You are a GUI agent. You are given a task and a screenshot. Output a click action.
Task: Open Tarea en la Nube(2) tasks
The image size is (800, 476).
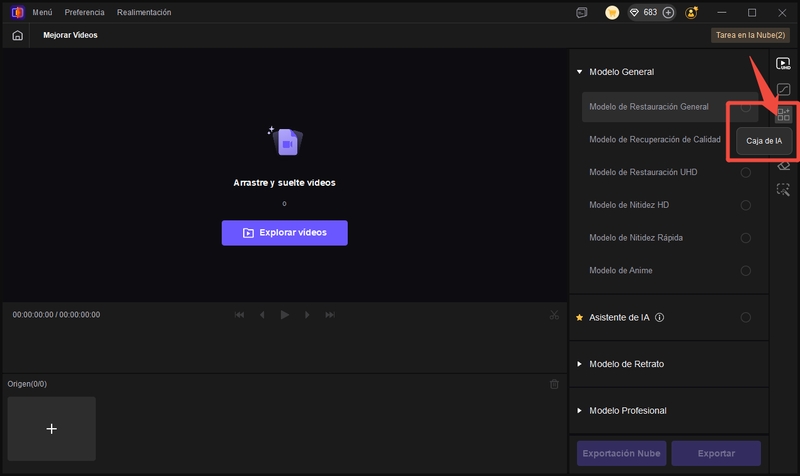click(750, 35)
